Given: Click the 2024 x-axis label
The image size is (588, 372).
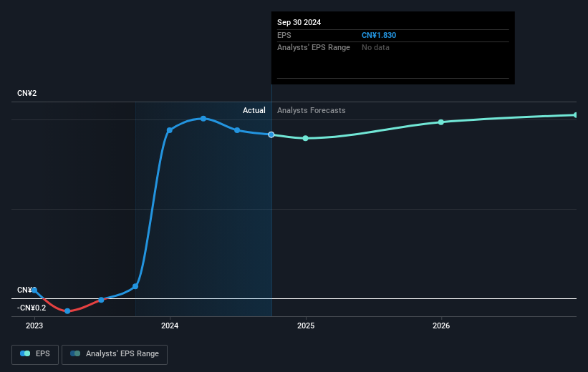Looking at the screenshot, I should coord(170,326).
